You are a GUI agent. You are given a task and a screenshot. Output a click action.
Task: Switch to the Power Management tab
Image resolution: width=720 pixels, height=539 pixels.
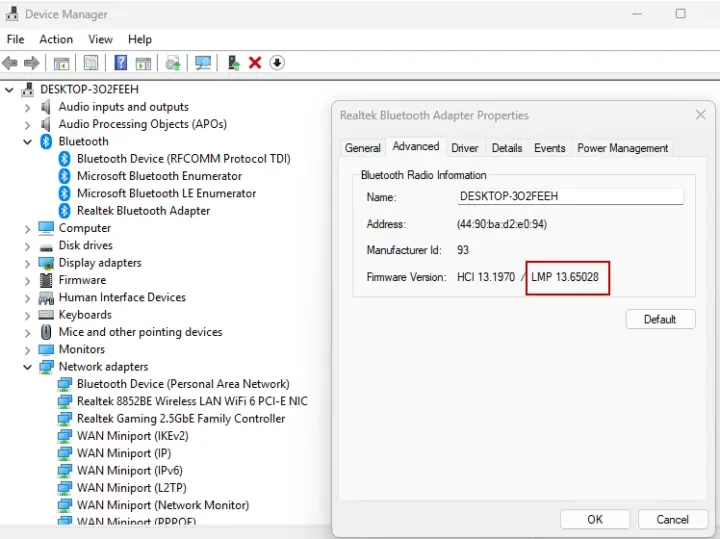(x=623, y=148)
